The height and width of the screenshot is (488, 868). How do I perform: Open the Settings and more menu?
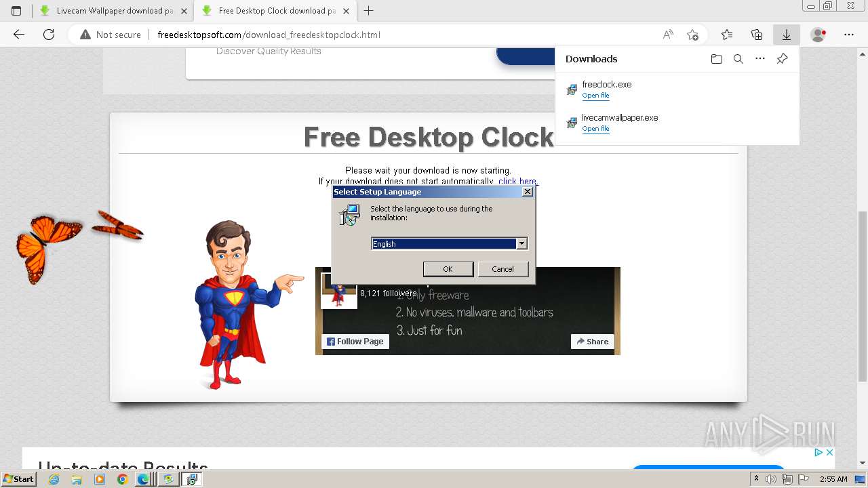point(849,35)
